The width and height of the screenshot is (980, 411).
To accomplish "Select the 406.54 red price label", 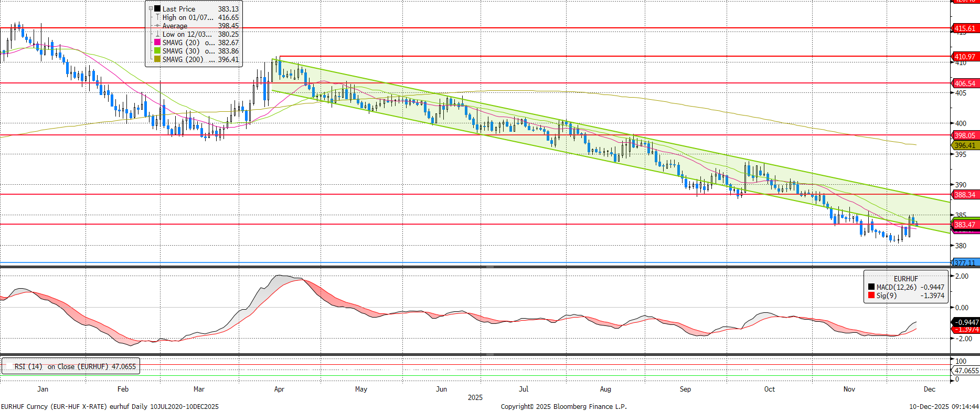I will tap(965, 83).
